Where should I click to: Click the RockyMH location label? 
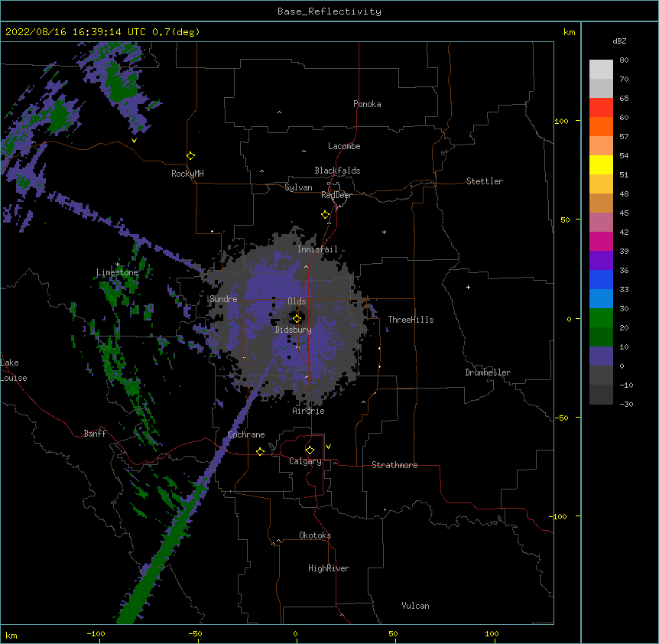pos(187,174)
